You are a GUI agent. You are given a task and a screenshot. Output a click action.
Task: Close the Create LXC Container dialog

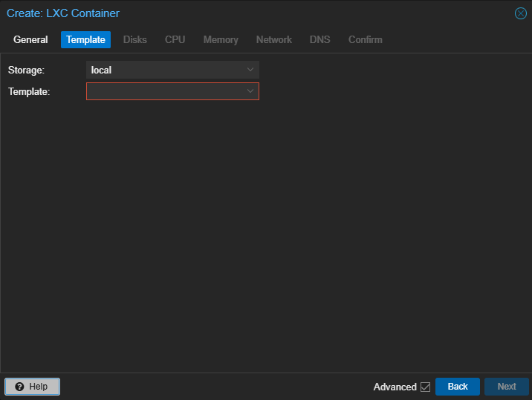[520, 13]
